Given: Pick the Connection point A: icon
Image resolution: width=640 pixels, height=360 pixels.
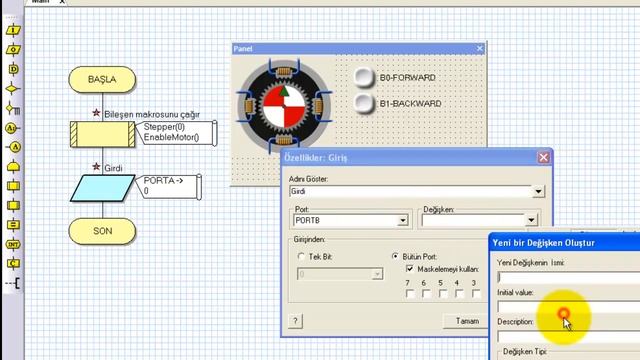Looking at the screenshot, I should pyautogui.click(x=12, y=128).
